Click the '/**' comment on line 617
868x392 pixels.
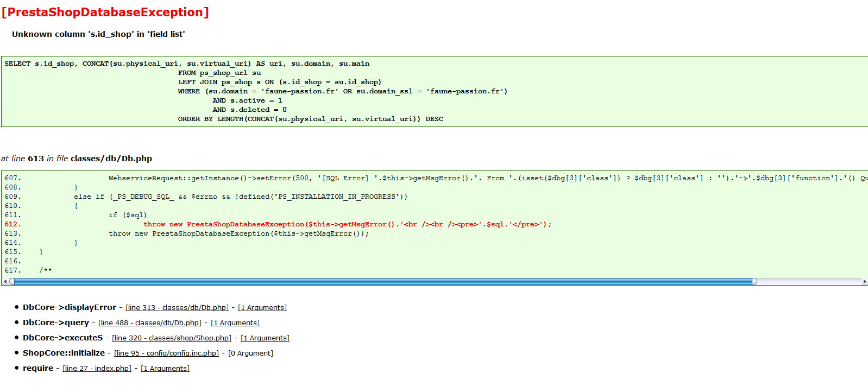click(x=46, y=270)
